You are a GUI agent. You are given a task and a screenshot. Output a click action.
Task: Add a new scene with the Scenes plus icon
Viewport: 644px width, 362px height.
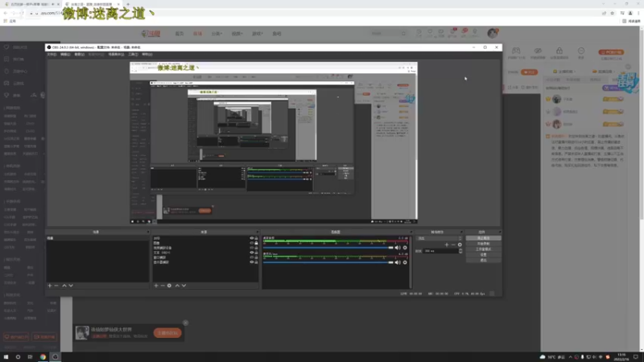[50, 286]
